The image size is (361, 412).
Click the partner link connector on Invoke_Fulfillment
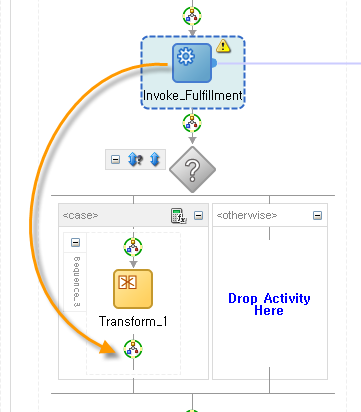tap(214, 63)
